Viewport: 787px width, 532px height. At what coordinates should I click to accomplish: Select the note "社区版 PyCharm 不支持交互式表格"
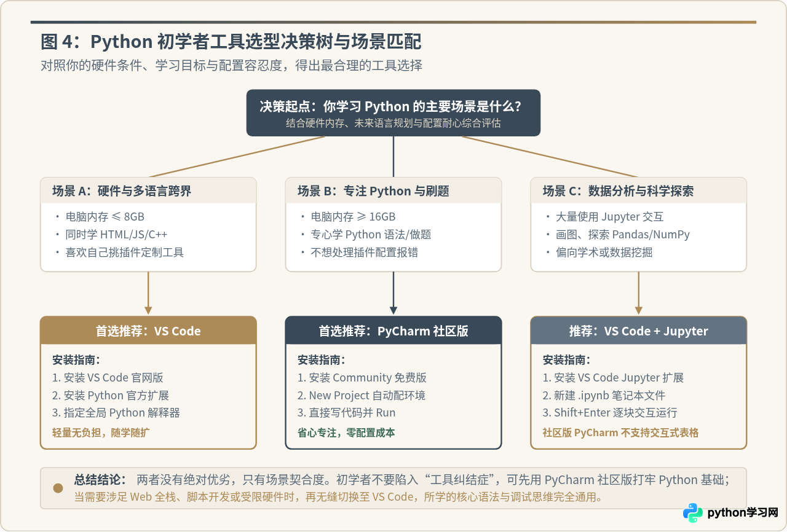620,433
